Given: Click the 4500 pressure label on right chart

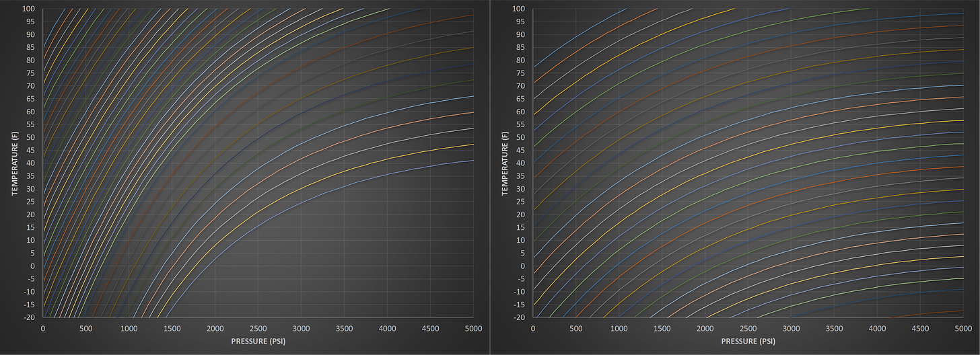Looking at the screenshot, I should pos(921,329).
